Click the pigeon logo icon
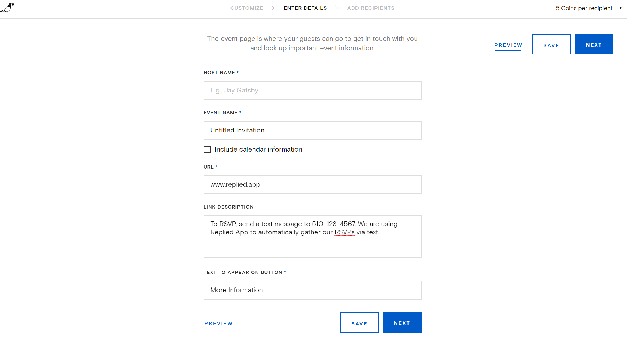 pos(7,8)
